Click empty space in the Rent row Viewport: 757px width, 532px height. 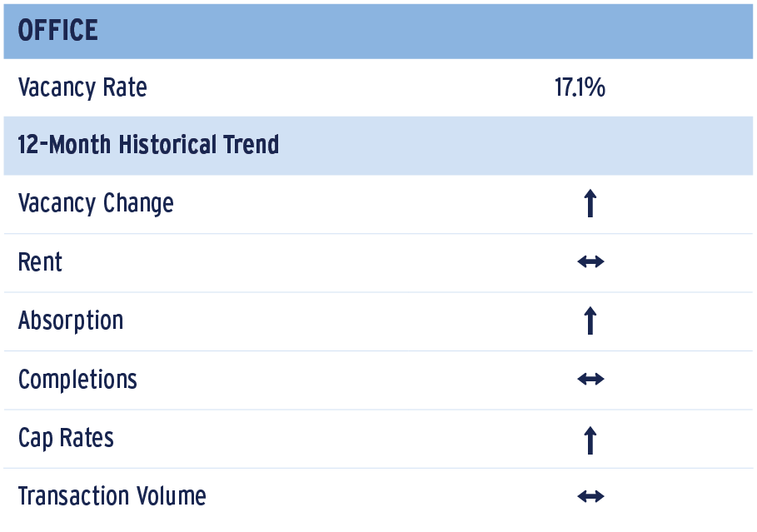point(319,263)
